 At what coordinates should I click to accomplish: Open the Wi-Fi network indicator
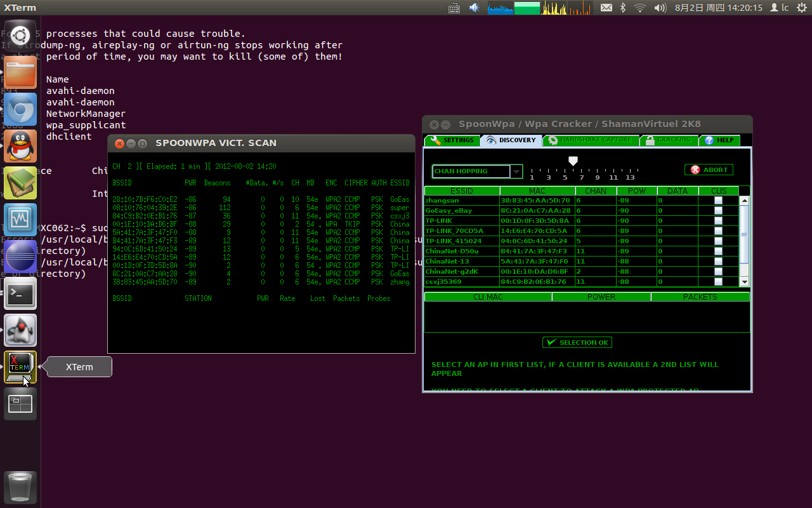tap(640, 8)
